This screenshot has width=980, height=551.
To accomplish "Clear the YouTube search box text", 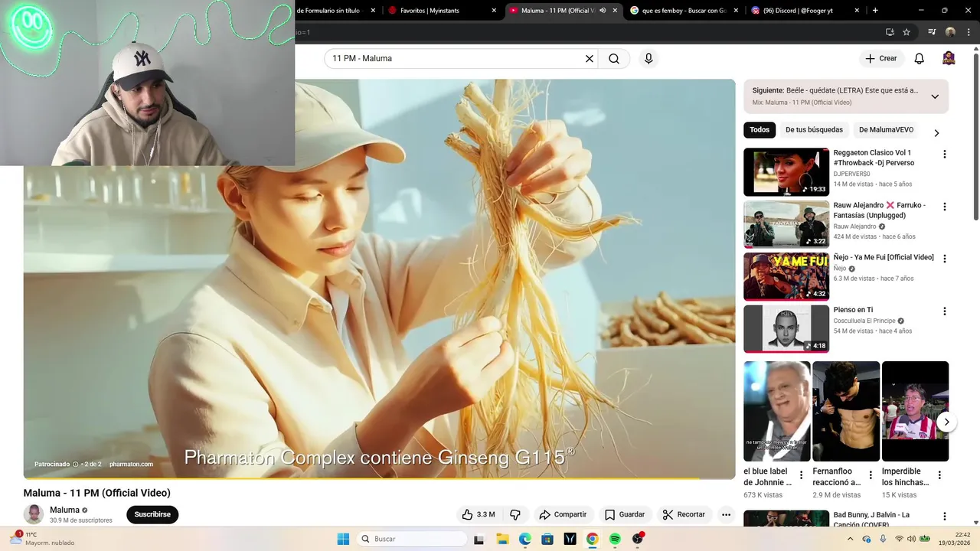I will click(x=590, y=59).
